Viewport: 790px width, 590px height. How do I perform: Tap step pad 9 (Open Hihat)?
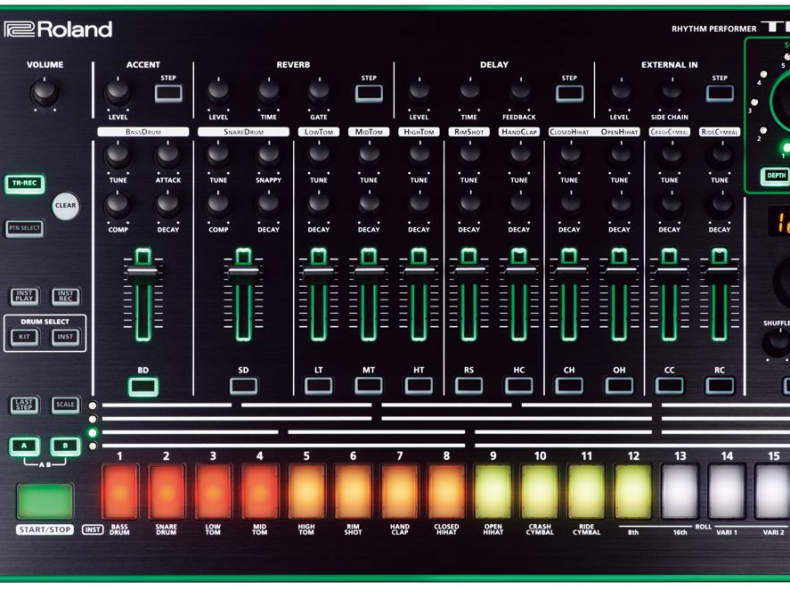pos(493,492)
